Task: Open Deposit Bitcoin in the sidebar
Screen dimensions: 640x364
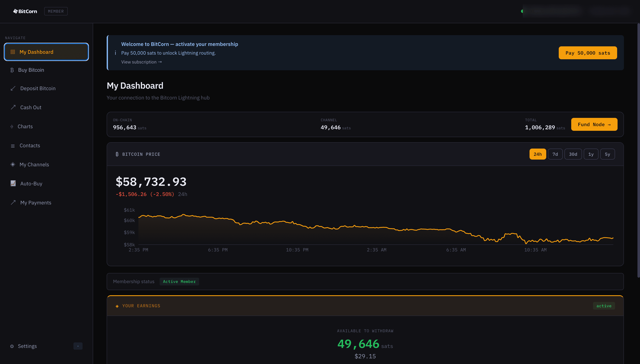Action: point(46,88)
